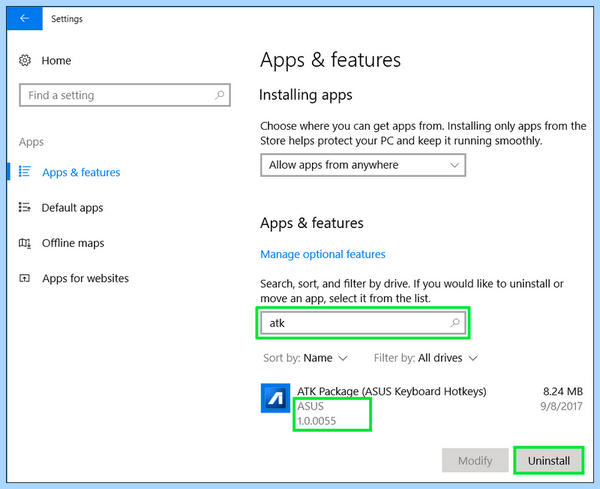This screenshot has height=489, width=600.
Task: Open the Sort by Name dropdown
Action: 305,358
